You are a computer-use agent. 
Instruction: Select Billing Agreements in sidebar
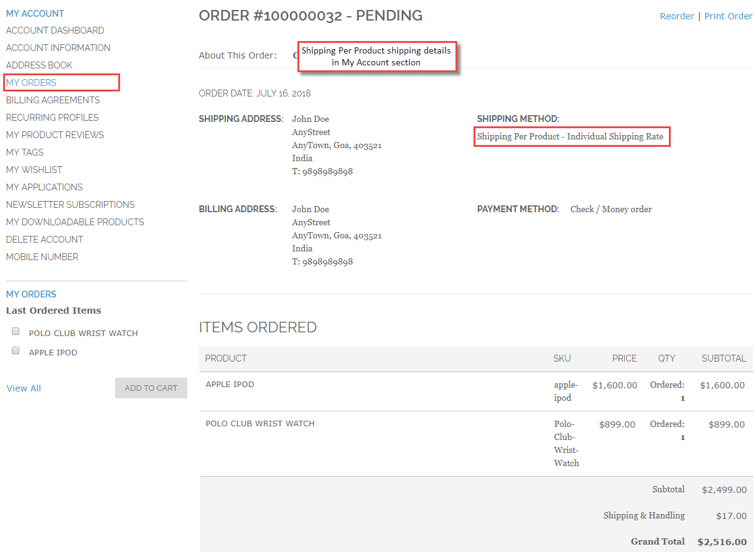click(x=53, y=100)
